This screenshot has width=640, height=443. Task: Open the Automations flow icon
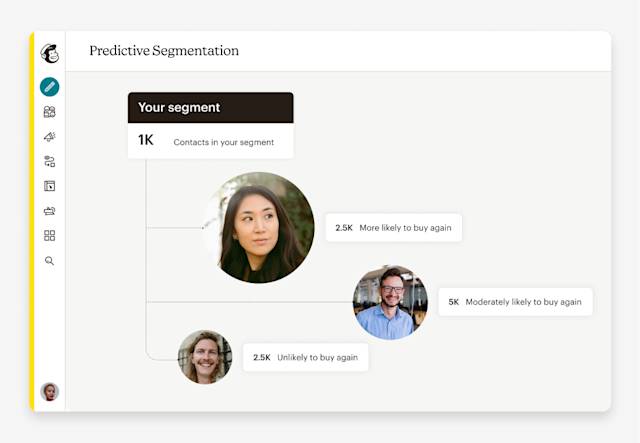(x=49, y=161)
